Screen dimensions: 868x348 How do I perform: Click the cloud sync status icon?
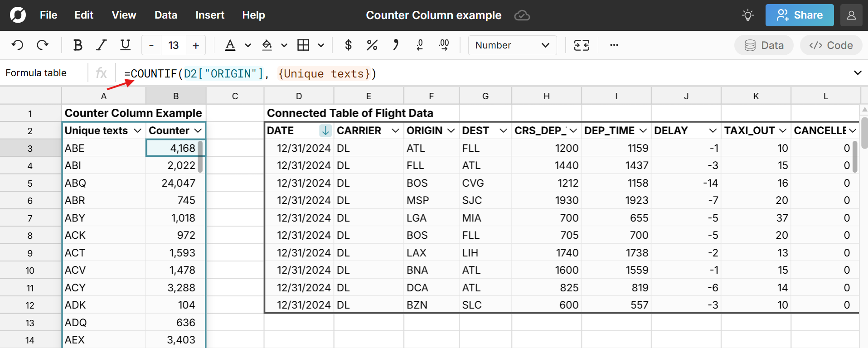[x=522, y=15]
